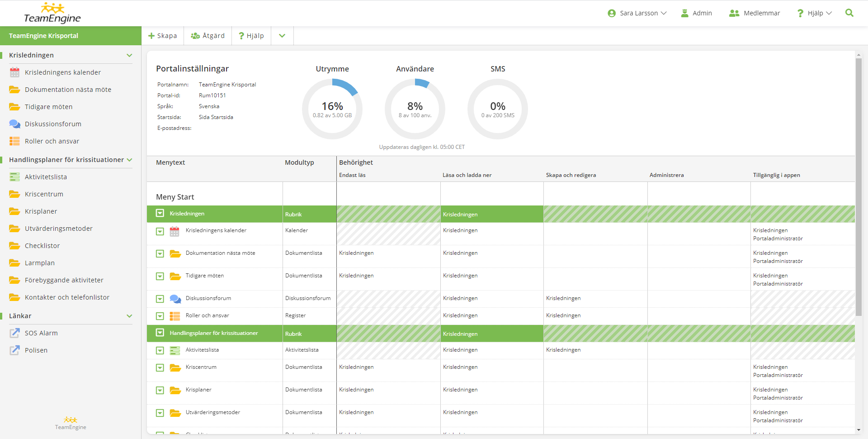Click Kontakter och telefonlistor folder icon
This screenshot has width=868, height=439.
[15, 297]
